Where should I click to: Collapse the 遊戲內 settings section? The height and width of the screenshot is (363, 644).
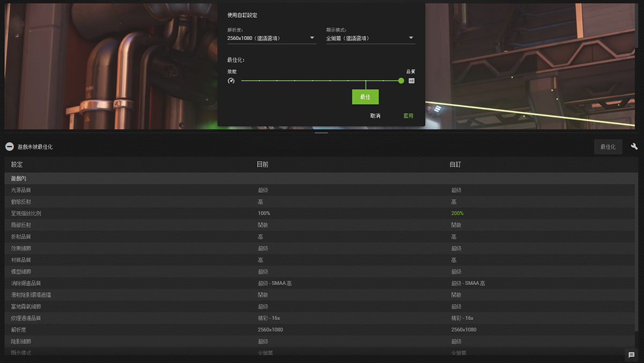click(19, 178)
